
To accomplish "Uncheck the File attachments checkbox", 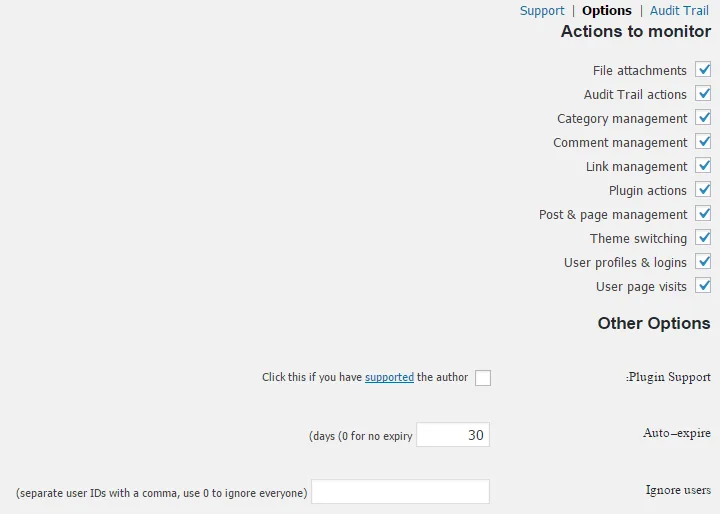I will [x=703, y=70].
